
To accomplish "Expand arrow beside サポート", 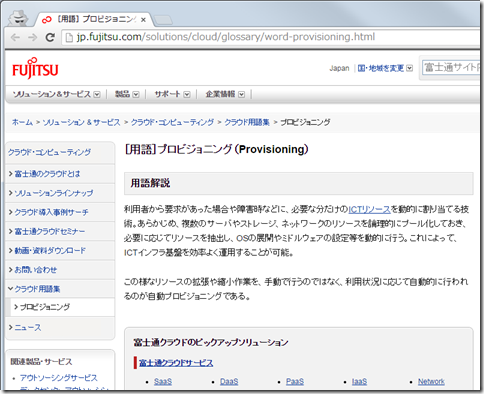I will [x=187, y=95].
